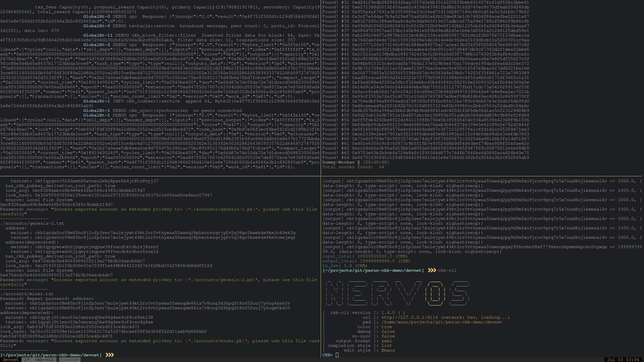
Task: Select the 'input_total: 20000000000.0 (CKB)' line
Action: tap(365, 256)
